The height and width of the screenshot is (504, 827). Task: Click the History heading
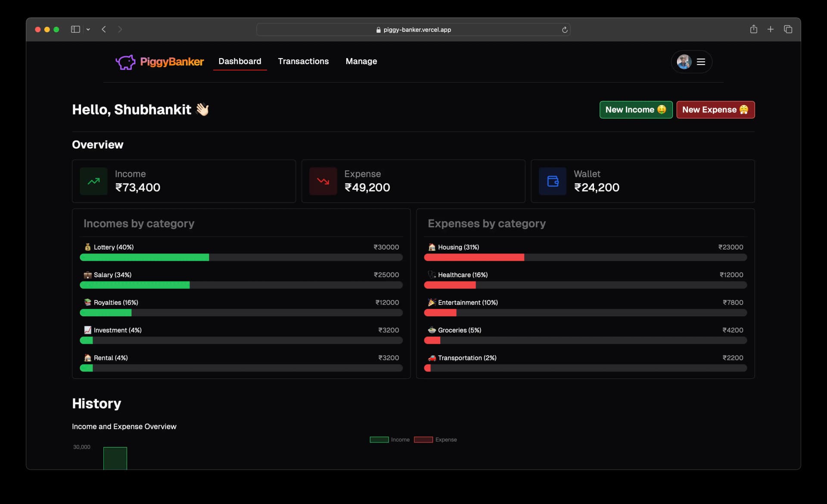pos(96,403)
